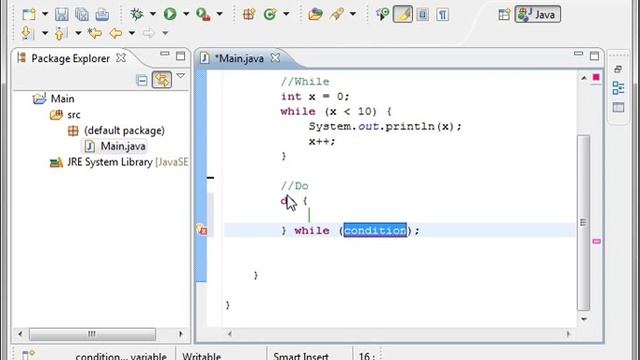Viewport: 640px width, 360px height.
Task: Go to Previous Annotation with up arrow icon
Action: (60, 33)
